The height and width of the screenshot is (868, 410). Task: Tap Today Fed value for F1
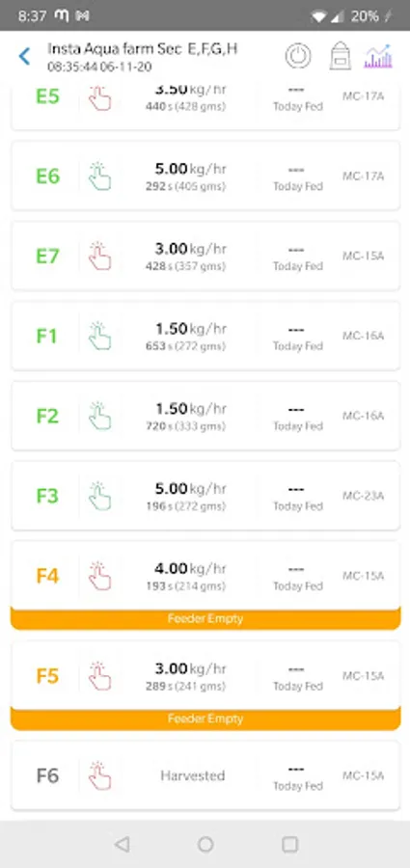[x=297, y=338]
